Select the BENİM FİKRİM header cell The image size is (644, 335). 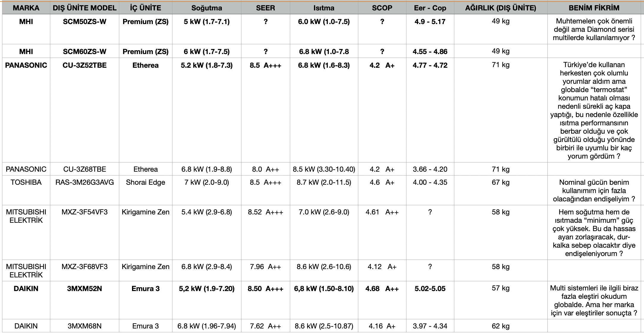(594, 8)
